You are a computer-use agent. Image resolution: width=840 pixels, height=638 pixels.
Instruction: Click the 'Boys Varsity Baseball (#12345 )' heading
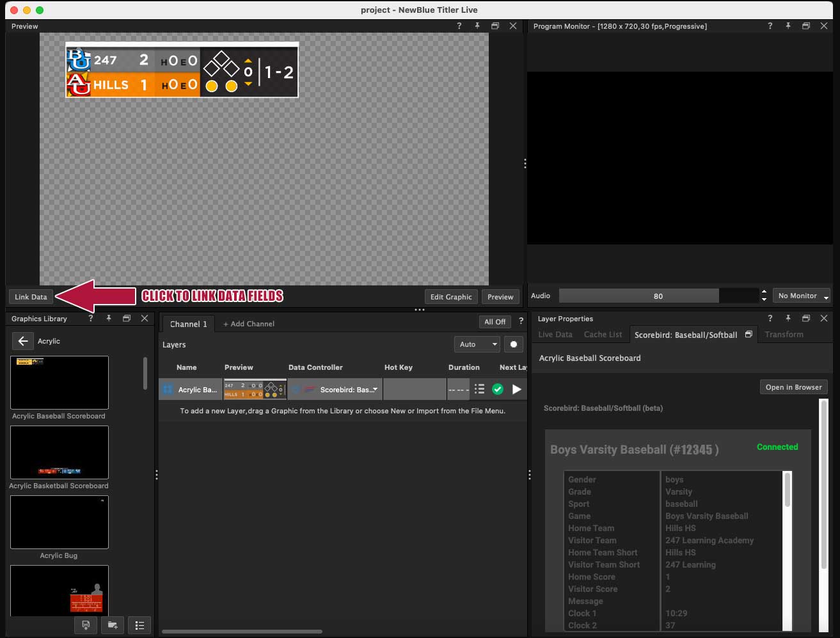coord(635,449)
